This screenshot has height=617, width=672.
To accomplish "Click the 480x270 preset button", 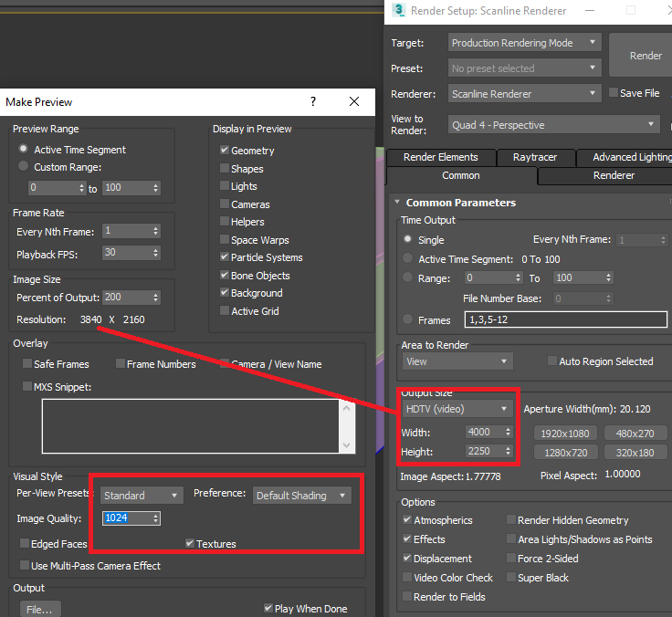I will click(635, 434).
